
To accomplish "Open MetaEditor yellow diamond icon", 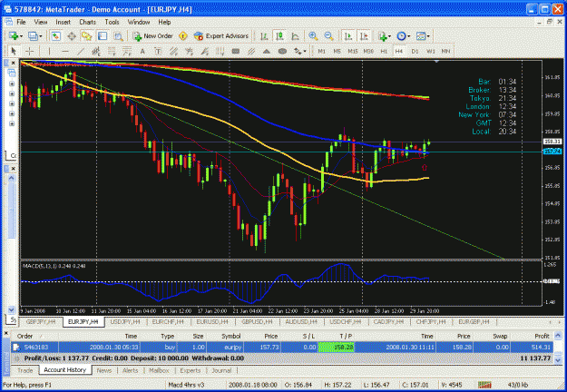I will tap(183, 36).
